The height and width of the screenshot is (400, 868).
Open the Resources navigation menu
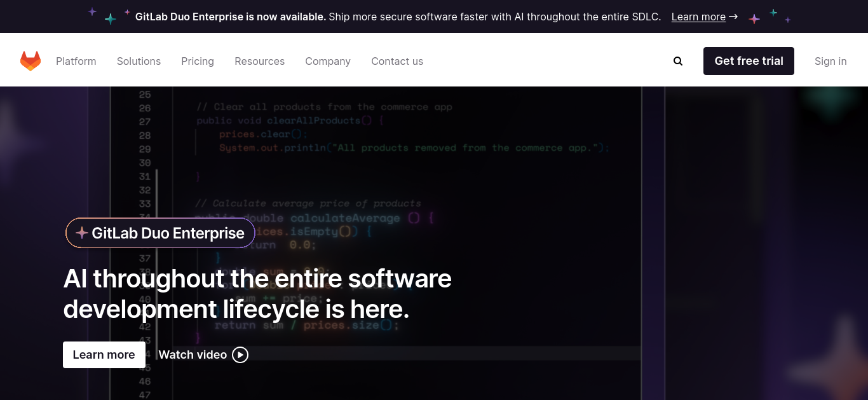tap(260, 61)
